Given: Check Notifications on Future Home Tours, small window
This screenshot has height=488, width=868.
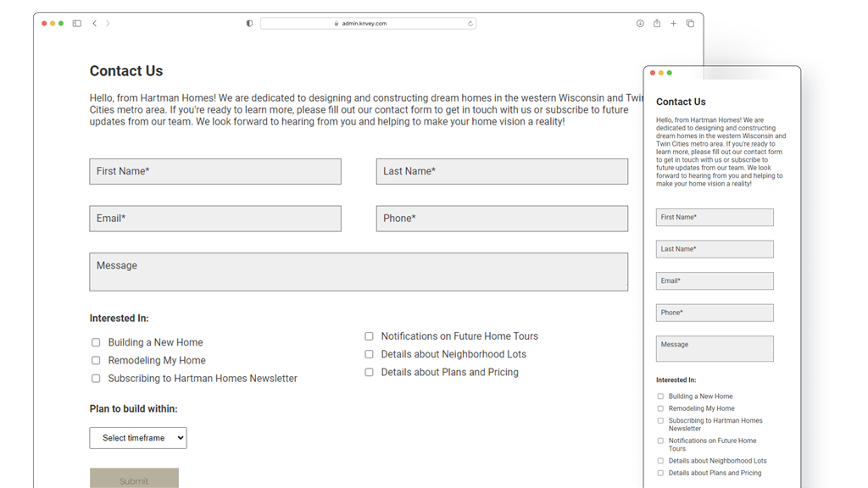Looking at the screenshot, I should [x=660, y=441].
